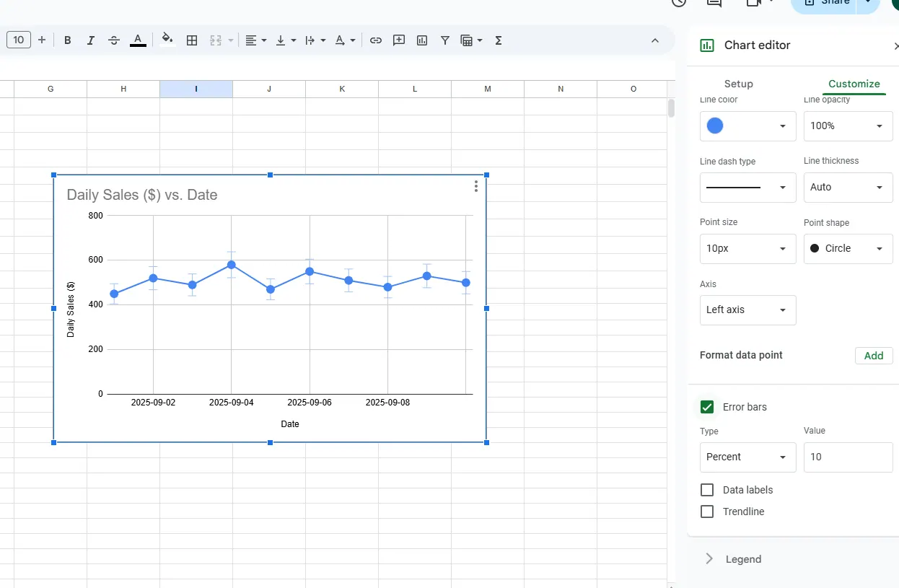This screenshot has height=588, width=899.
Task: Open the borders tool
Action: [x=192, y=40]
